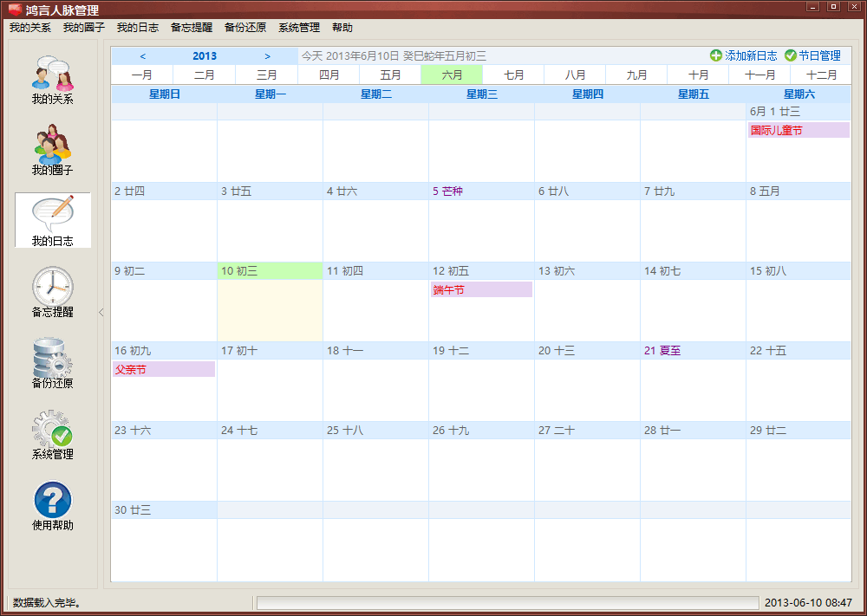Screen dimensions: 867x616
Task: Click the 星期六 column header
Action: (x=799, y=94)
